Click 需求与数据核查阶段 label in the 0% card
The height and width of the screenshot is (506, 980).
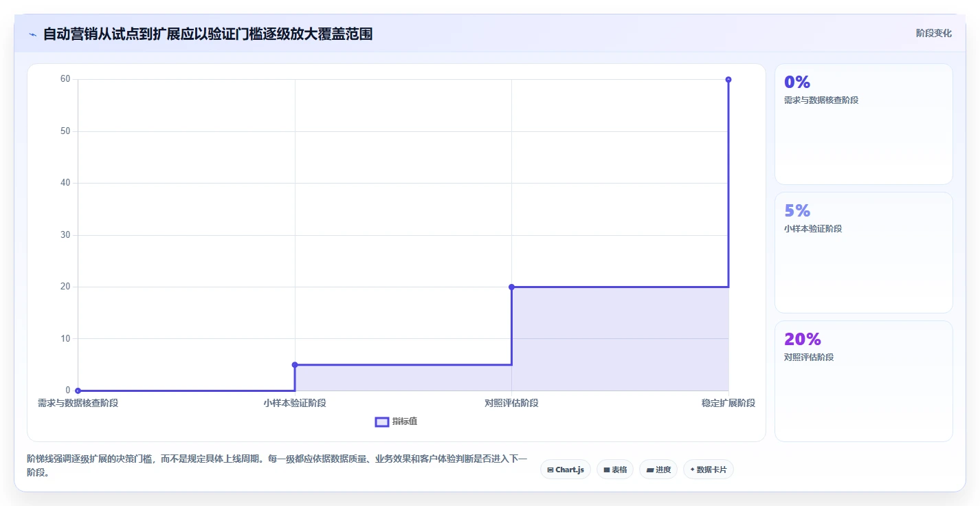point(821,100)
